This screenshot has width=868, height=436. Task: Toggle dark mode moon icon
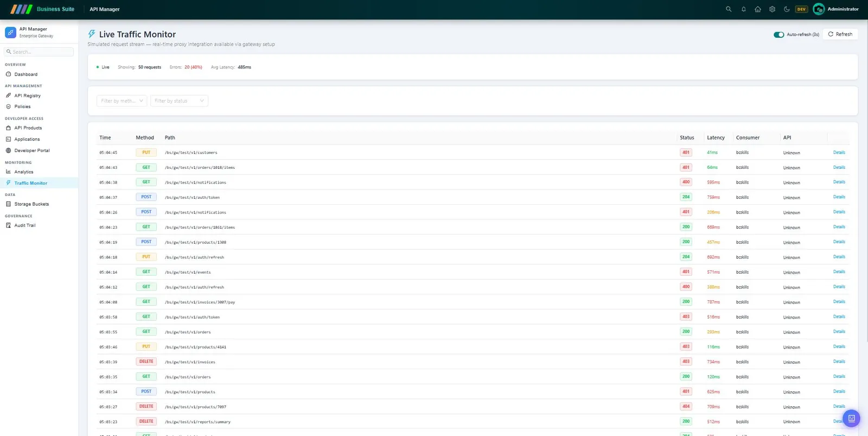[787, 9]
